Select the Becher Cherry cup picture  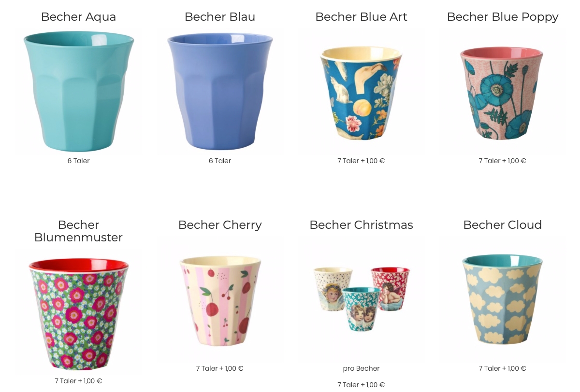[x=220, y=299]
